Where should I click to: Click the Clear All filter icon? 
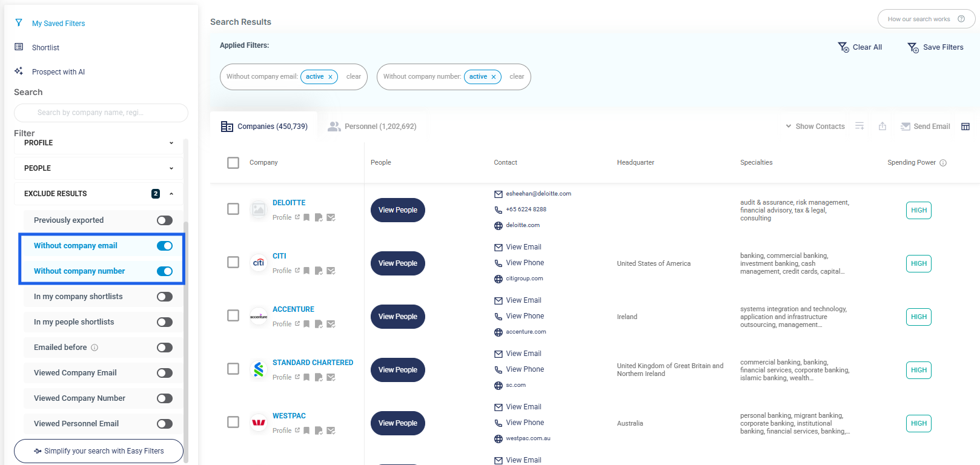tap(843, 47)
